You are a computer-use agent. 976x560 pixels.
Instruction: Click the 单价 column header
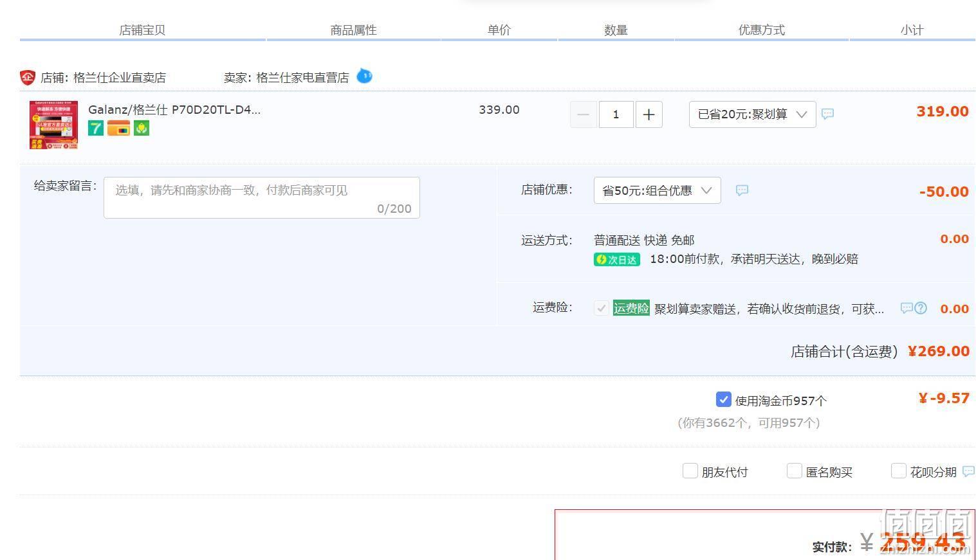pyautogui.click(x=499, y=30)
